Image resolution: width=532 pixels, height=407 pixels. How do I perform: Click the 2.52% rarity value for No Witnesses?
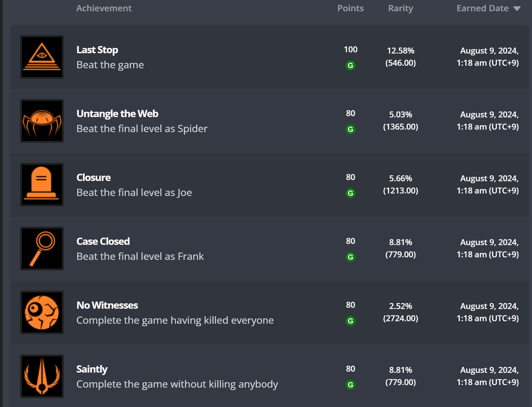401,306
